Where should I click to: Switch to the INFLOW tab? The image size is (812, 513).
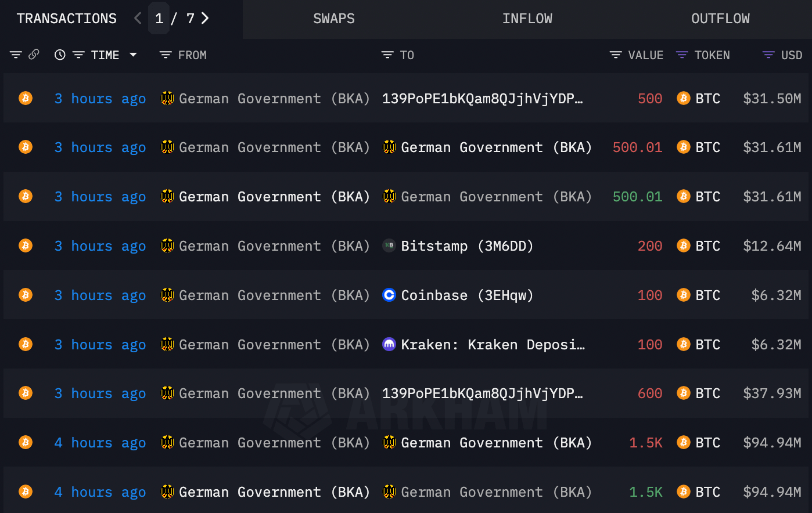click(x=527, y=19)
